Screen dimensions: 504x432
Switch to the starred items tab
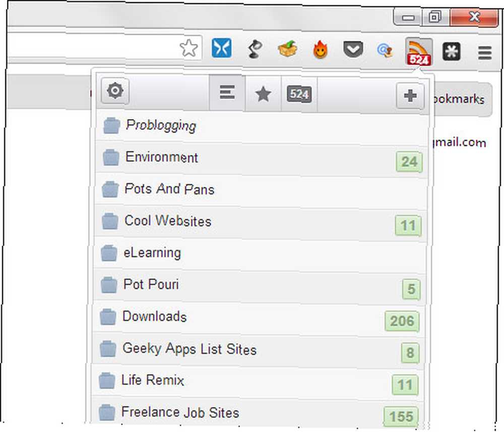click(263, 94)
